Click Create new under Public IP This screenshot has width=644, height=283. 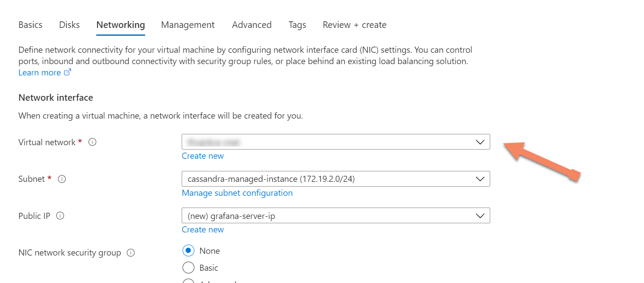click(x=203, y=230)
